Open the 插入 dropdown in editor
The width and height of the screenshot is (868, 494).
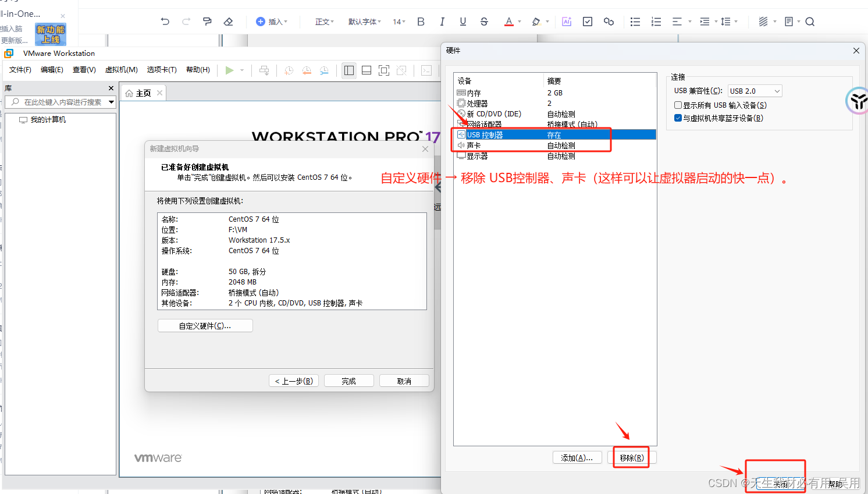click(272, 22)
